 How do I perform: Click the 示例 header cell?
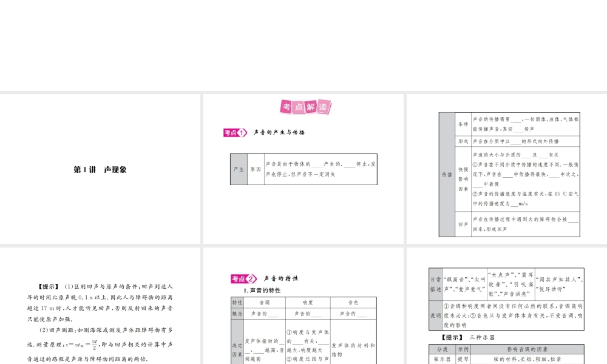click(x=463, y=349)
